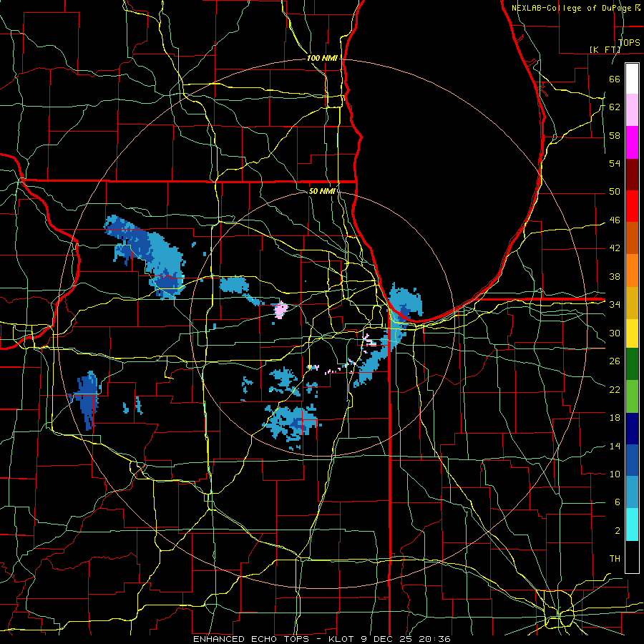Click the '20:36' timestamp
Viewport: 644px width, 644px height.
pyautogui.click(x=434, y=639)
